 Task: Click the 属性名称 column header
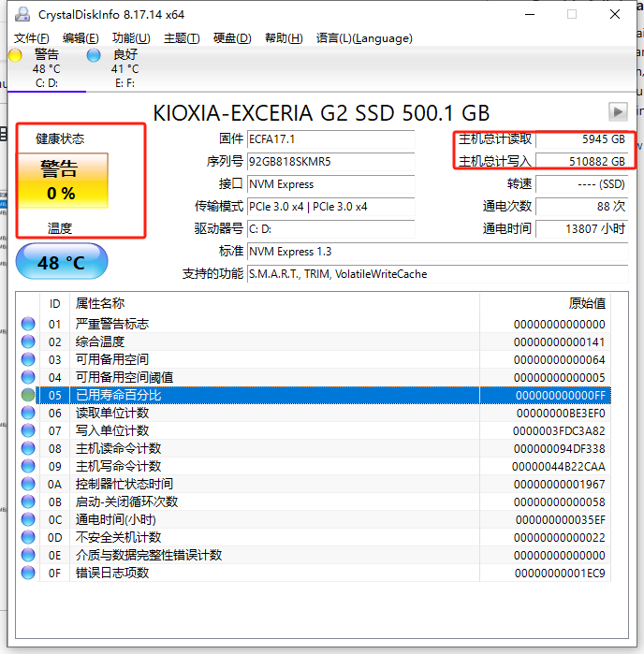coord(274,304)
